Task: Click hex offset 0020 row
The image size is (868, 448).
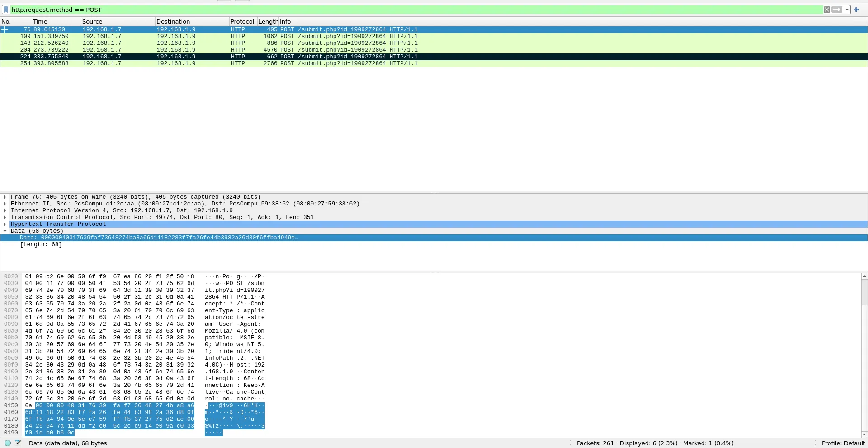Action: [11, 276]
